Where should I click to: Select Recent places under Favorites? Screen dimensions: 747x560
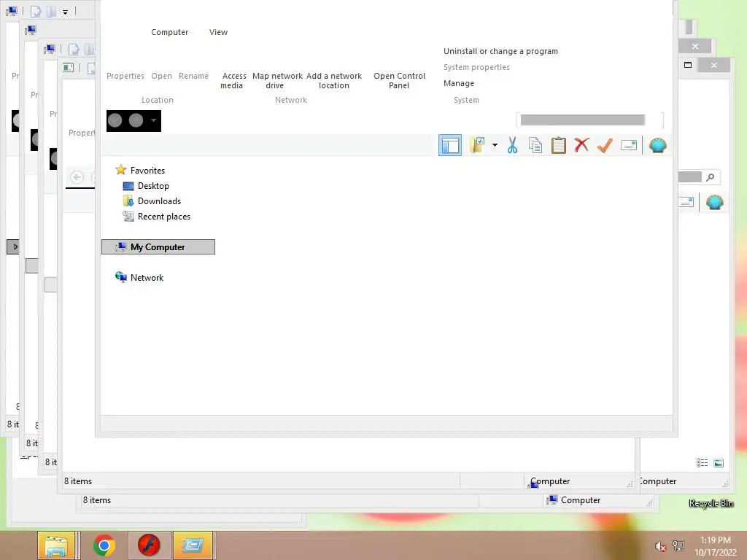pyautogui.click(x=164, y=217)
